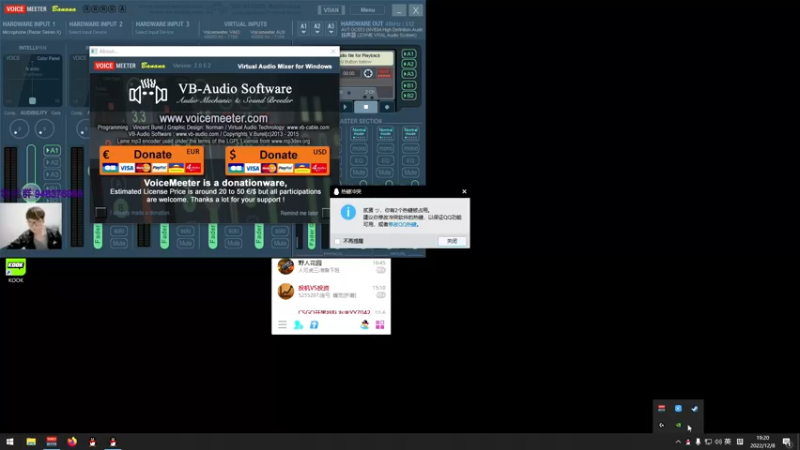Open the pink grid apps icon in QQ
Screen dimensions: 800x450
(380, 324)
